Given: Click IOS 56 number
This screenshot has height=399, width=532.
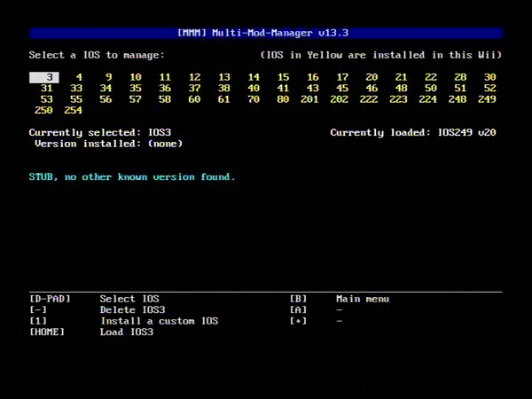Looking at the screenshot, I should 106,99.
